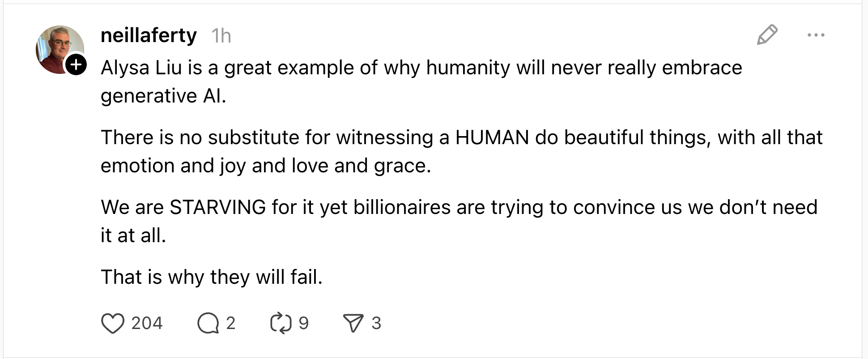Click the reply count showing 2
Viewport: 868px width, 359px height.
(230, 323)
